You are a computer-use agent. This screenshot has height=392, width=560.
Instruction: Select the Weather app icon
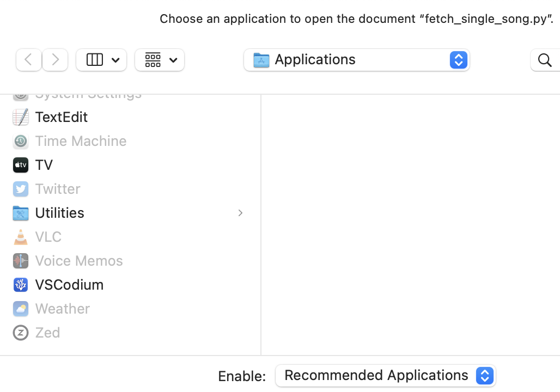click(x=20, y=308)
